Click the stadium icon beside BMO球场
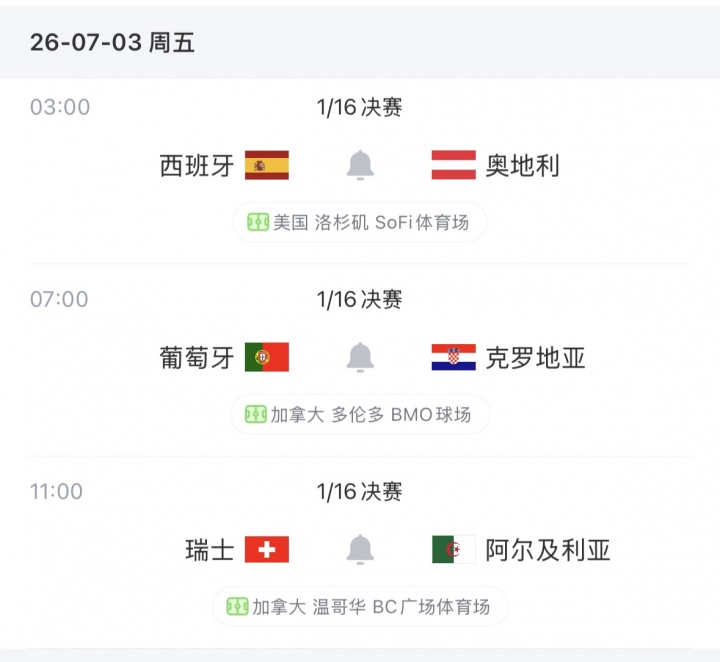720x662 pixels. [256, 414]
